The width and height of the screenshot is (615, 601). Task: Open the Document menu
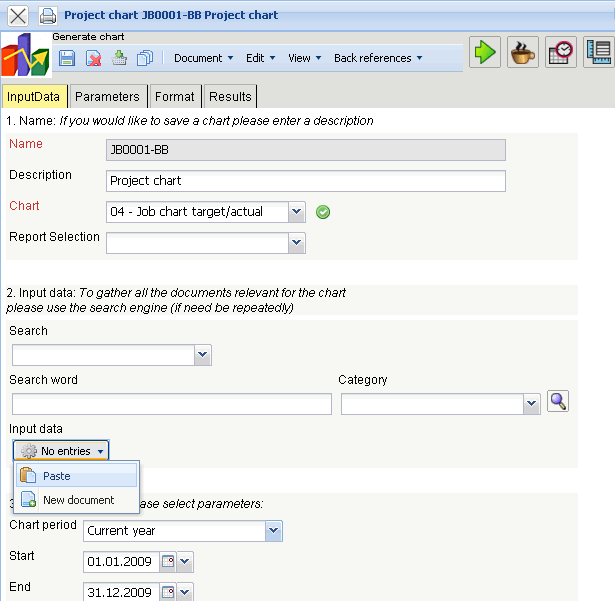[x=203, y=58]
